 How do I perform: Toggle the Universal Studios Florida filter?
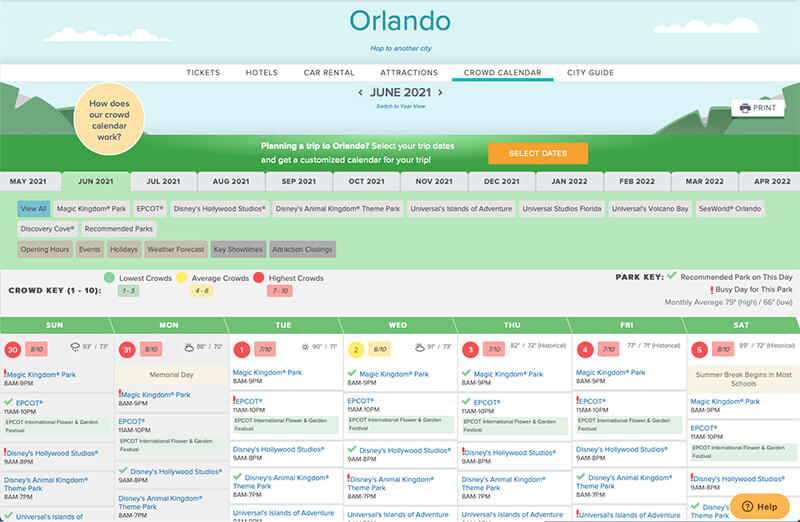[562, 209]
